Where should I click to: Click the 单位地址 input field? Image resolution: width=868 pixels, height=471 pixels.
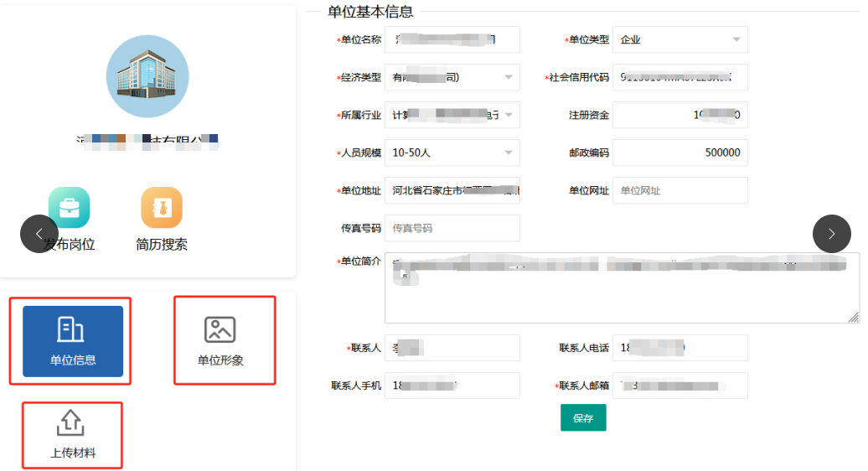click(x=452, y=190)
